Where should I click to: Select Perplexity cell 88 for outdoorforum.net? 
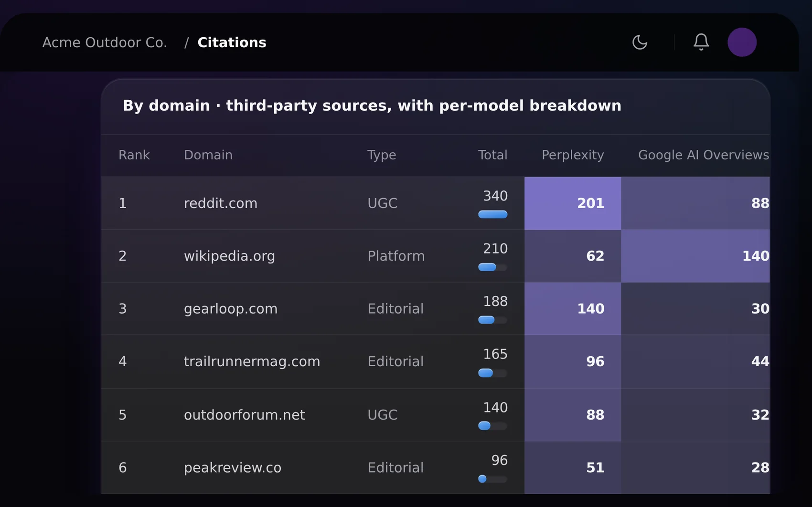573,414
